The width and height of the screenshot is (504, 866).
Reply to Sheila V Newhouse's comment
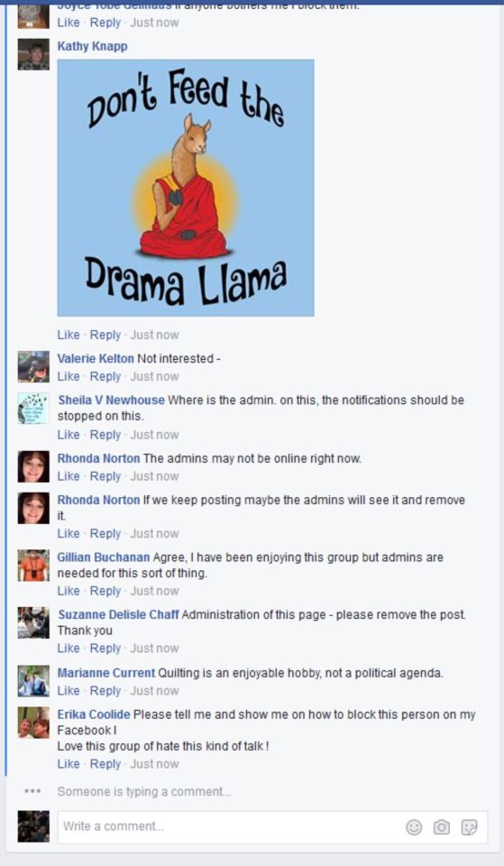[x=105, y=435]
